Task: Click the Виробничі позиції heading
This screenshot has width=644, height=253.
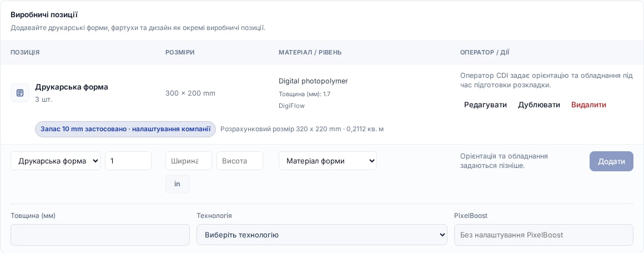Action: 44,15
